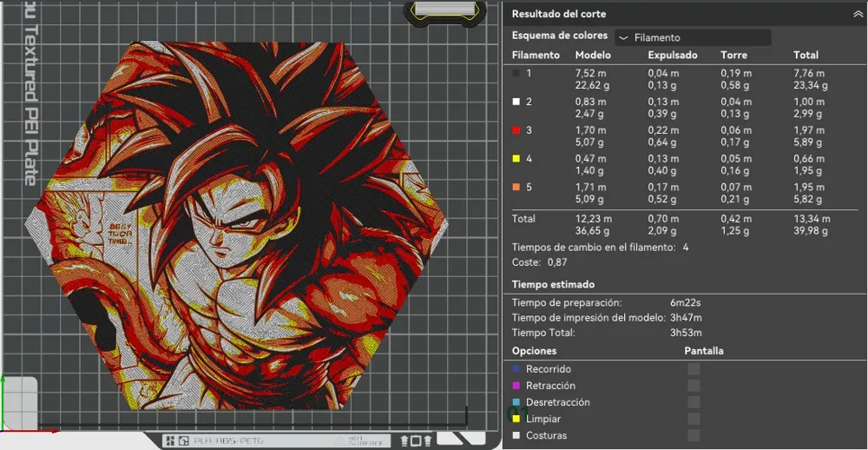
Task: Click the total time value 3h53m
Action: (686, 333)
